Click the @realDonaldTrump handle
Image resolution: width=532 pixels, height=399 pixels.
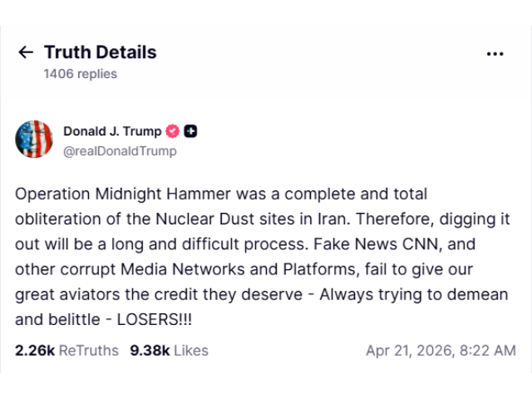[120, 151]
